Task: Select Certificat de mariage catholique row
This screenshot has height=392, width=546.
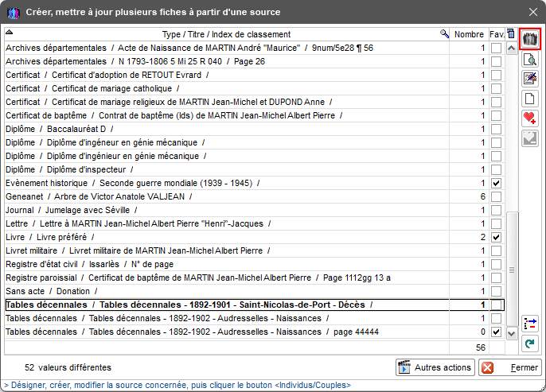Action: [226, 89]
